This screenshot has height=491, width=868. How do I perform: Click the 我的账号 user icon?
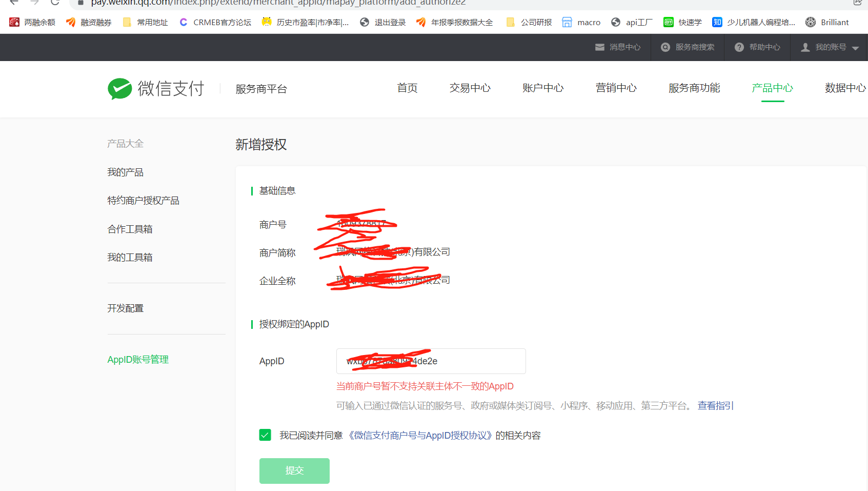click(x=805, y=47)
